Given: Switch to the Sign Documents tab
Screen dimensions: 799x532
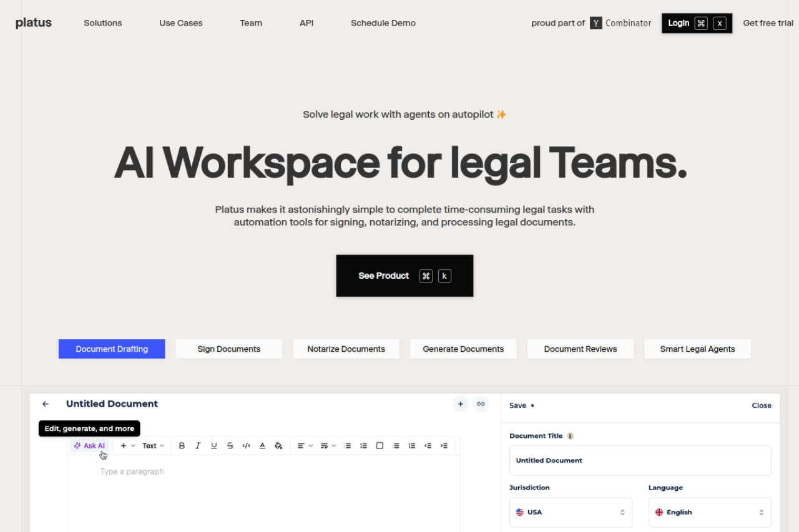Looking at the screenshot, I should click(229, 349).
